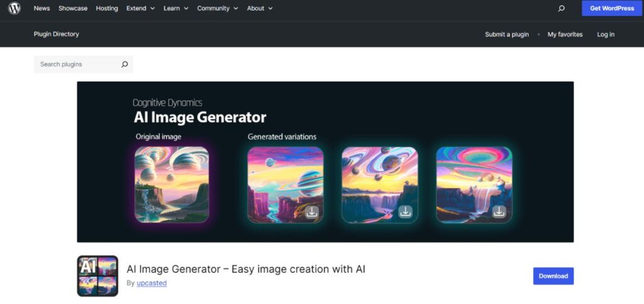Click Log in
The width and height of the screenshot is (644, 304).
click(606, 35)
